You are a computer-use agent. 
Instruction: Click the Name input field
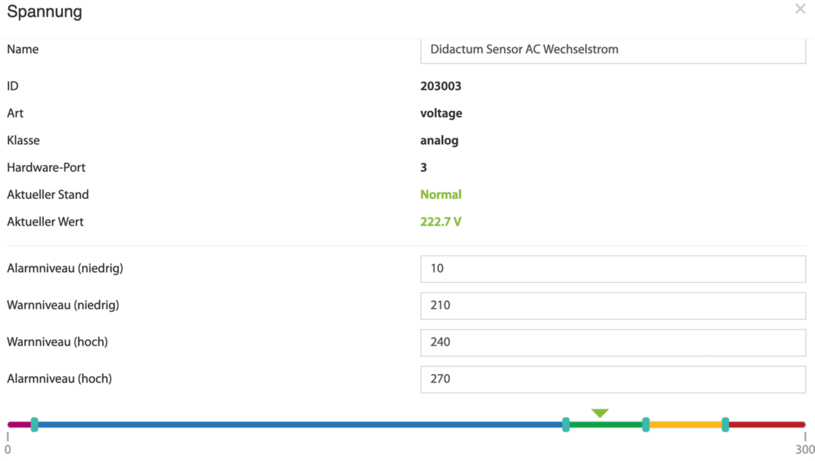pos(613,50)
